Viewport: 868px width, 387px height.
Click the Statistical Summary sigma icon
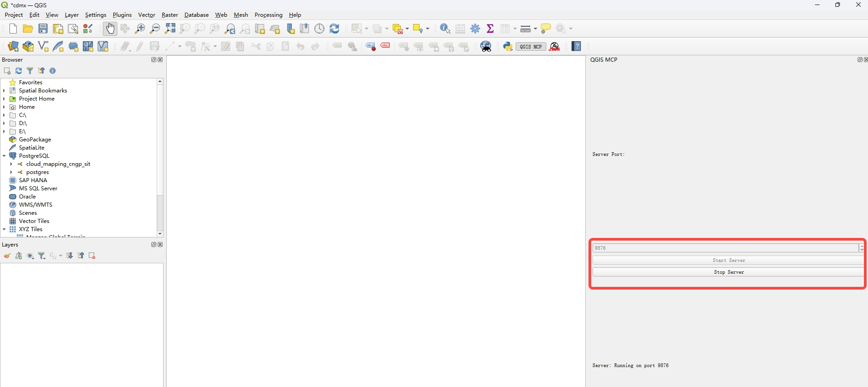[x=490, y=29]
